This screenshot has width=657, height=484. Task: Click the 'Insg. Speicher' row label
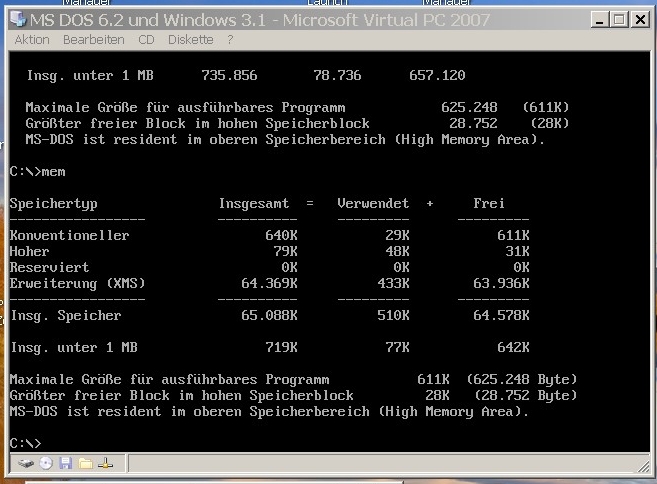click(66, 316)
